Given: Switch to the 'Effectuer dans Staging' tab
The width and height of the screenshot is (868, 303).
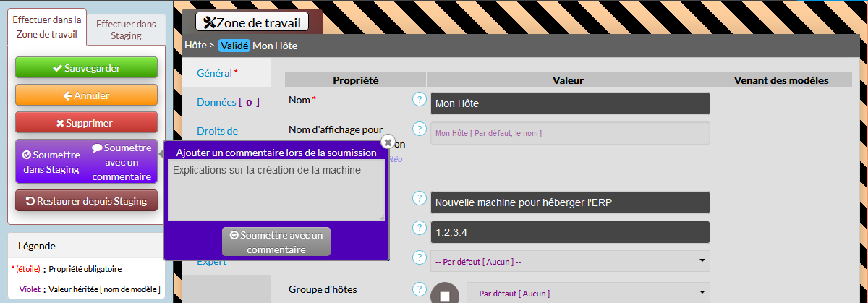Looking at the screenshot, I should (126, 30).
